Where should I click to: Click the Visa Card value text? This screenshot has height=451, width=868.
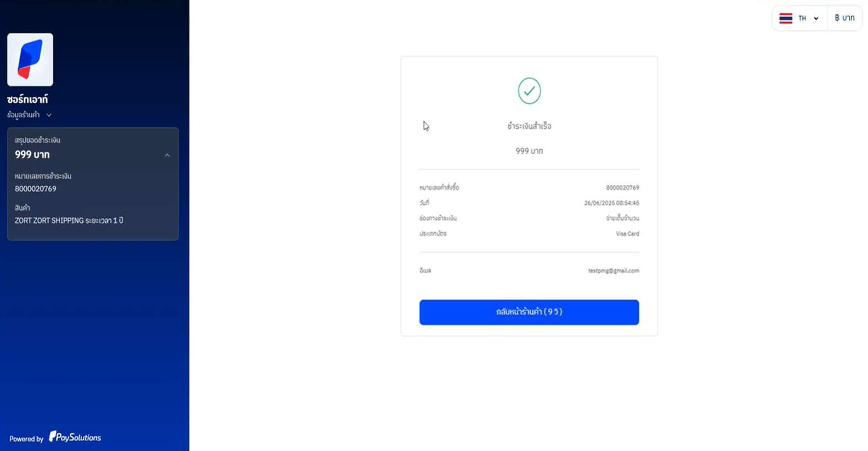[x=627, y=234]
